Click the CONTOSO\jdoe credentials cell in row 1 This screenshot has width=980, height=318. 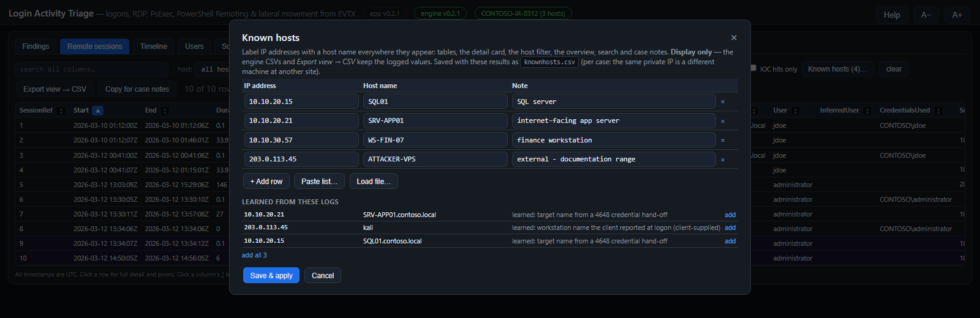(x=903, y=125)
